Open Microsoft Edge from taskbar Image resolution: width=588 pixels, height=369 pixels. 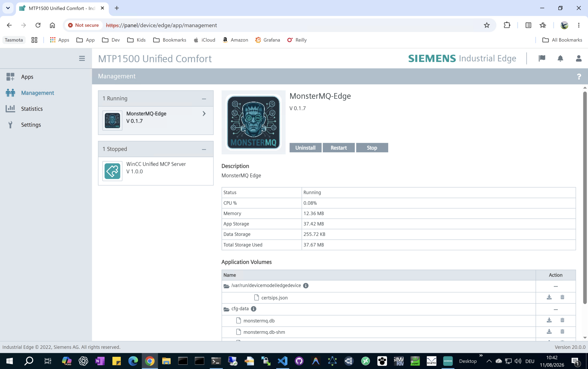[133, 361]
